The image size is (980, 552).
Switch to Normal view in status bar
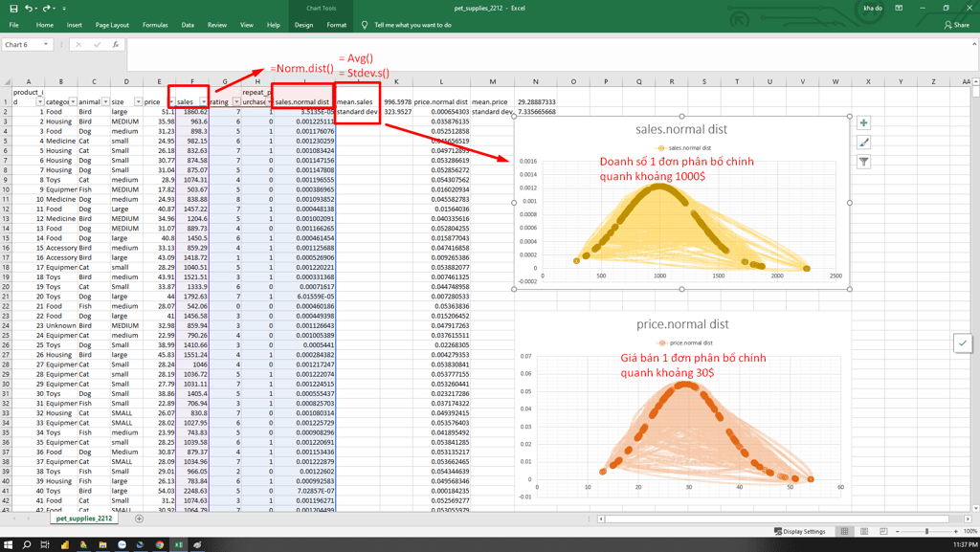845,531
